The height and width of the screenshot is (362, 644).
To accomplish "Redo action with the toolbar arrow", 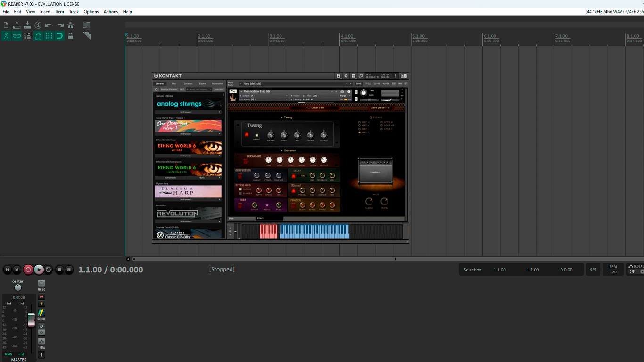I will pyautogui.click(x=60, y=25).
